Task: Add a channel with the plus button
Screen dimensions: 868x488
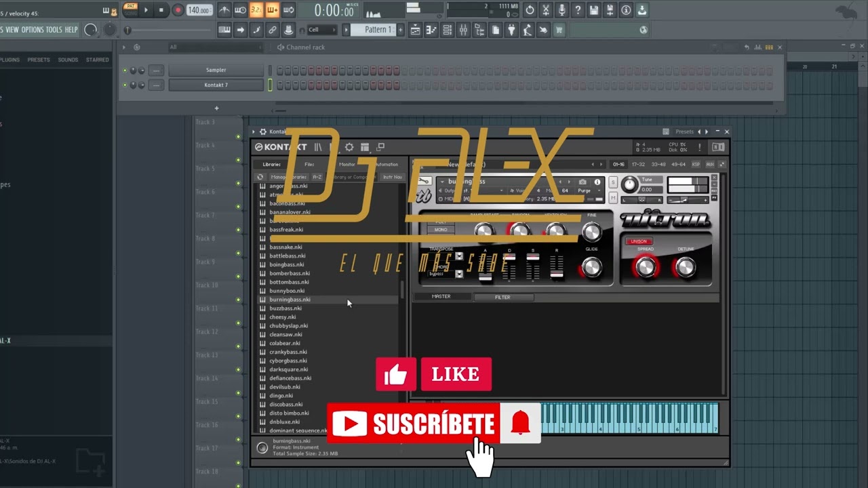Action: click(x=217, y=108)
